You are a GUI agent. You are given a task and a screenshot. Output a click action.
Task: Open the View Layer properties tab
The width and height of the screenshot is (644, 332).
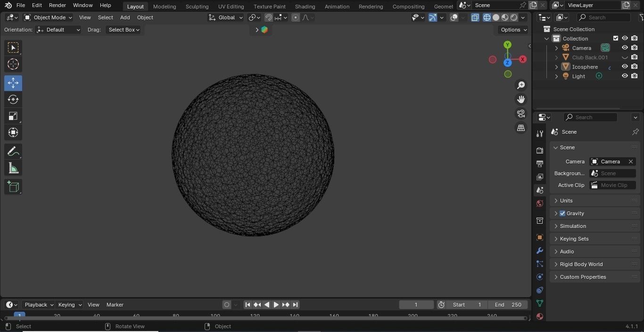(540, 177)
